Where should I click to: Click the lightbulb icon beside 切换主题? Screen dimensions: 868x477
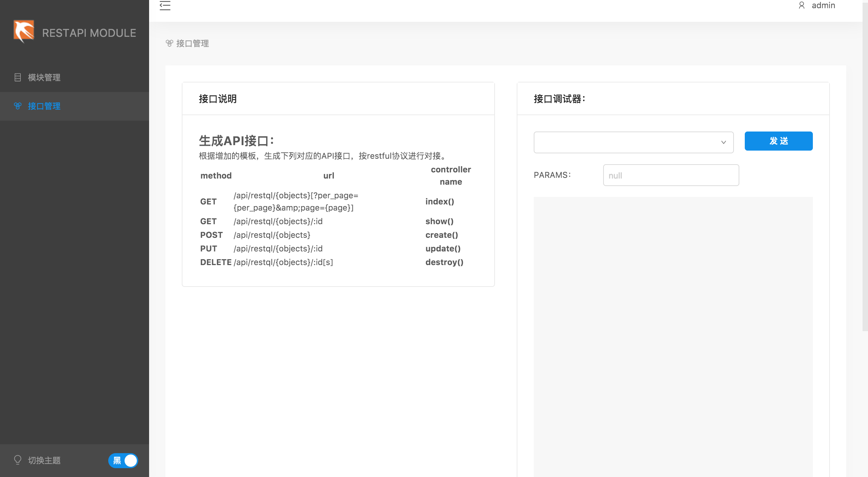(18, 460)
